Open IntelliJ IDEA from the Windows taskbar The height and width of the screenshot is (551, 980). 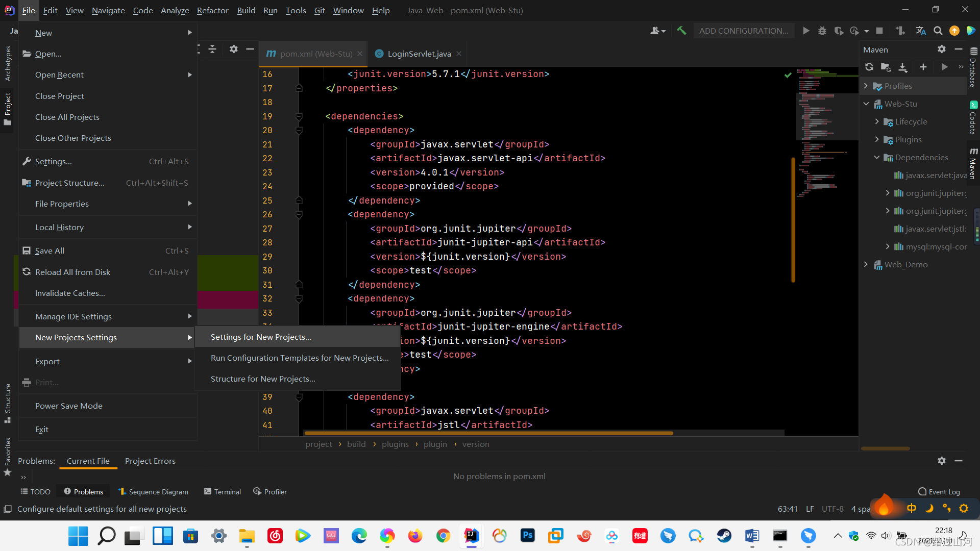(471, 536)
